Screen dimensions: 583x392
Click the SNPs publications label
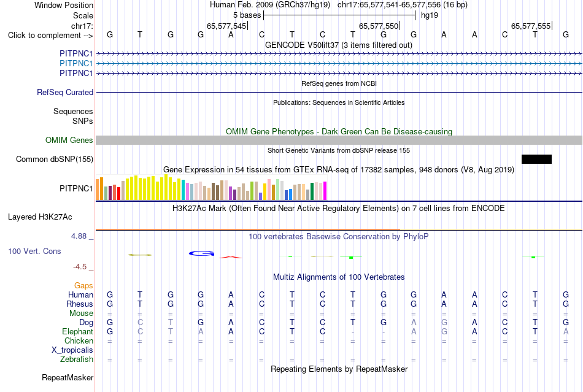pyautogui.click(x=83, y=121)
